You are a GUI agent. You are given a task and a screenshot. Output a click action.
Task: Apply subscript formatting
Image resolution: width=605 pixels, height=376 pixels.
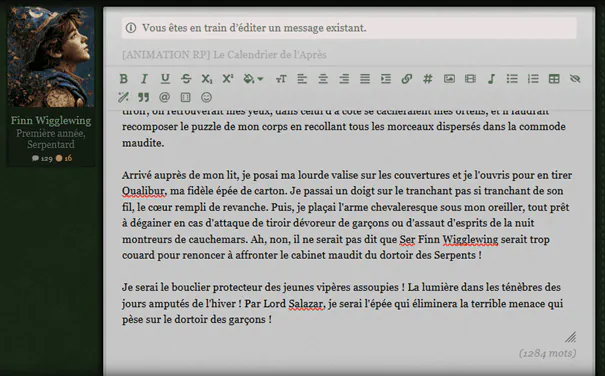[207, 79]
